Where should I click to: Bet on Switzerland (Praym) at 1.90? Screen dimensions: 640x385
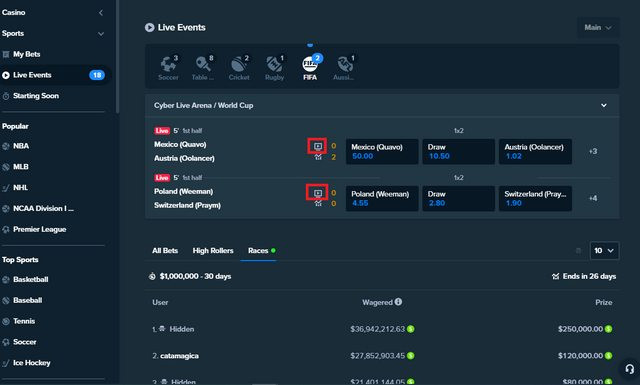coord(535,198)
